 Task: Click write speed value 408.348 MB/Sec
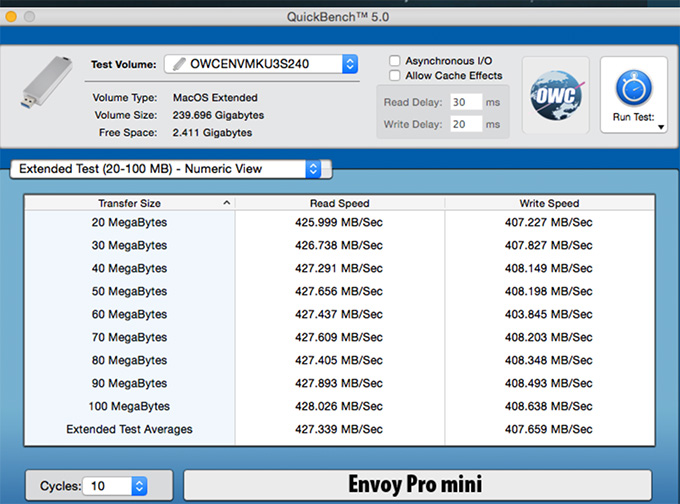click(x=549, y=360)
